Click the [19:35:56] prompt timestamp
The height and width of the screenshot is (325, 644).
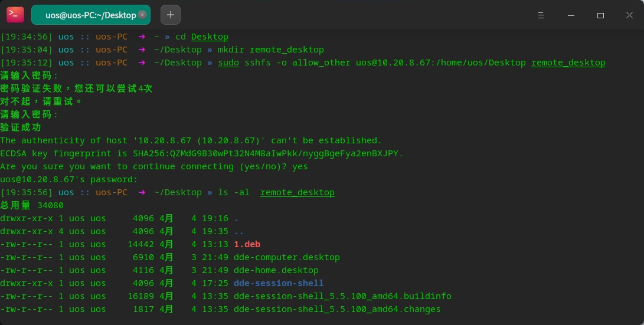point(27,192)
